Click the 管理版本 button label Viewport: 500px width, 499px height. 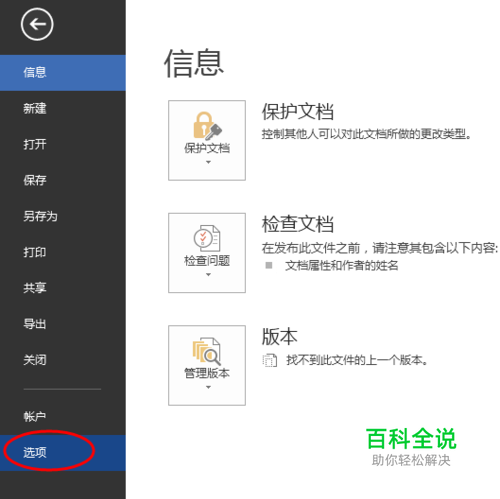pos(207,373)
